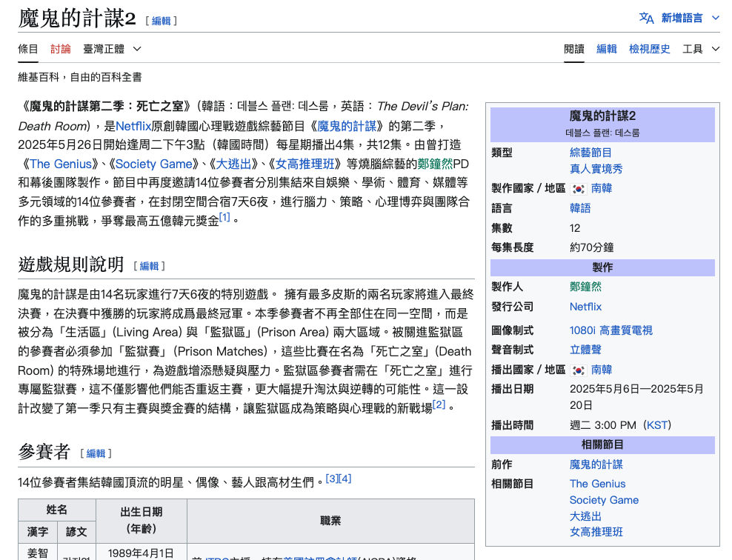The image size is (732, 560).
Task: Edit the 參賽者 section
Action: tap(96, 453)
